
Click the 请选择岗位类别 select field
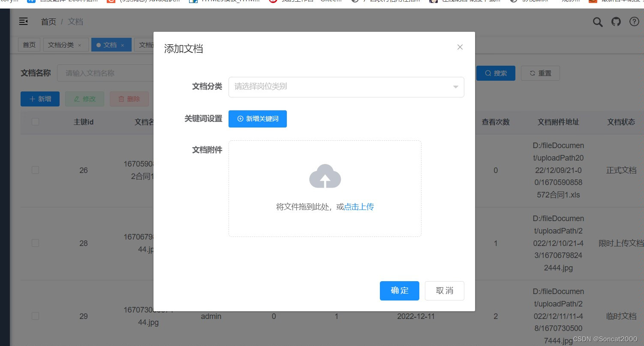346,87
